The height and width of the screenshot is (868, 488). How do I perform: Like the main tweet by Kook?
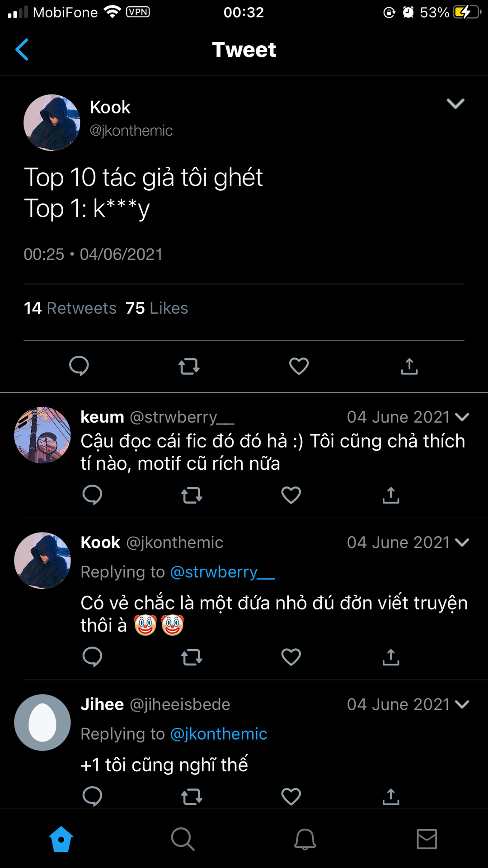(x=299, y=366)
